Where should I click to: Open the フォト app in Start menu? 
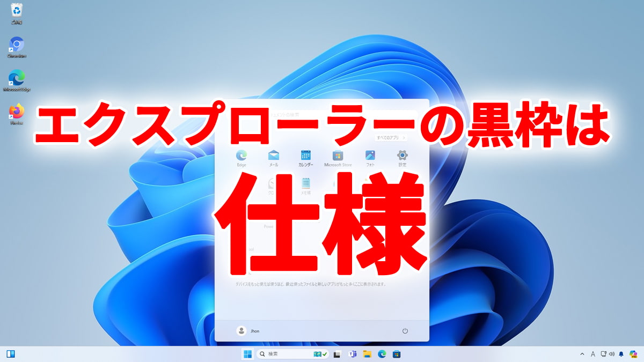370,158
